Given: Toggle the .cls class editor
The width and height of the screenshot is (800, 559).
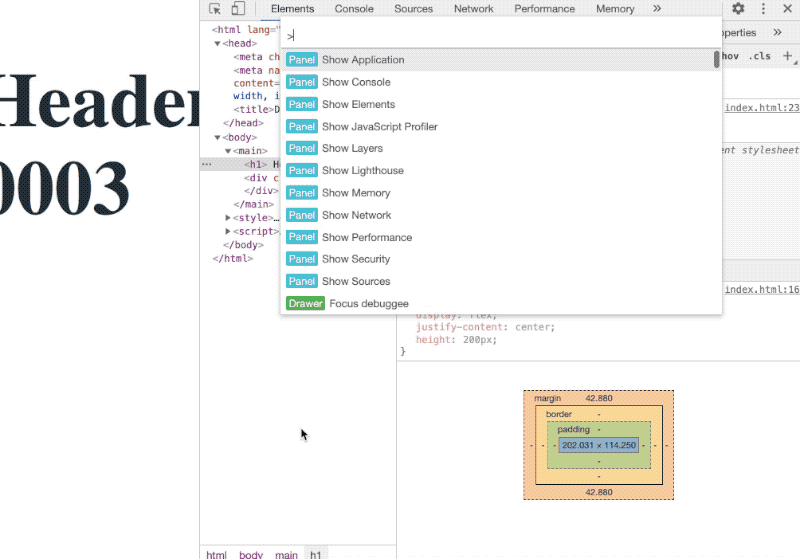Looking at the screenshot, I should point(760,56).
